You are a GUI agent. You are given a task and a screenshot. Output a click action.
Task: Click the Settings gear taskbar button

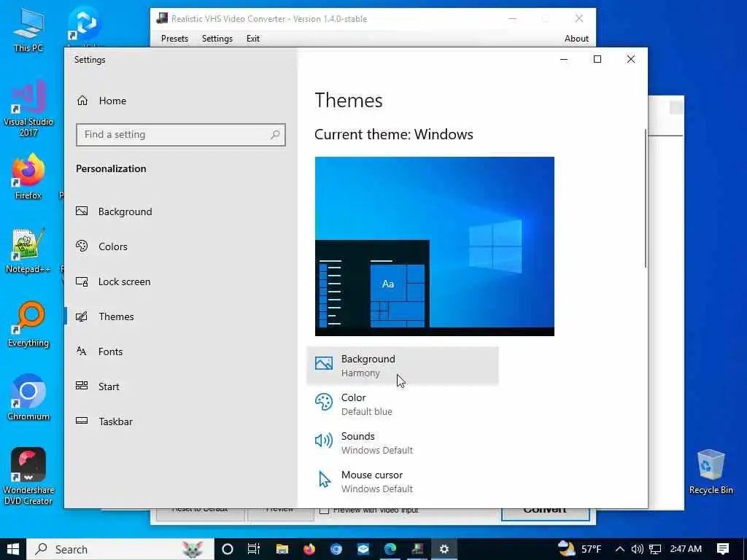(444, 549)
